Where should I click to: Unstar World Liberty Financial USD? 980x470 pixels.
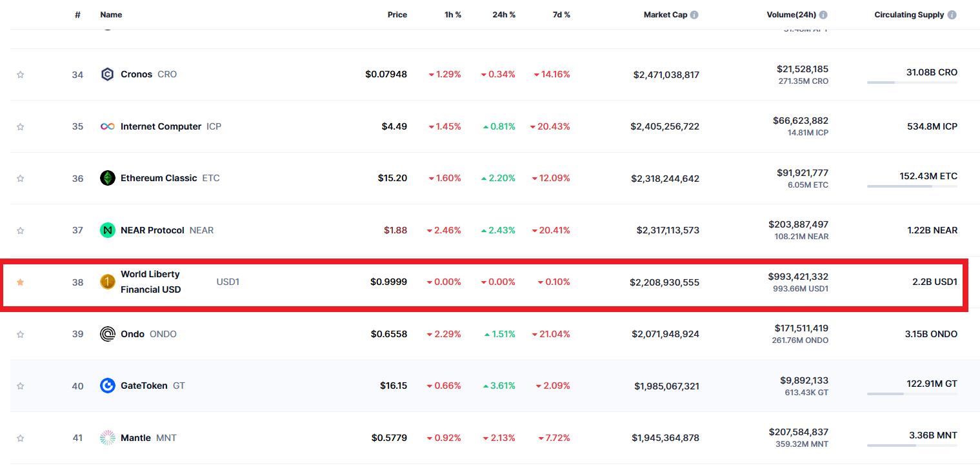tap(20, 282)
